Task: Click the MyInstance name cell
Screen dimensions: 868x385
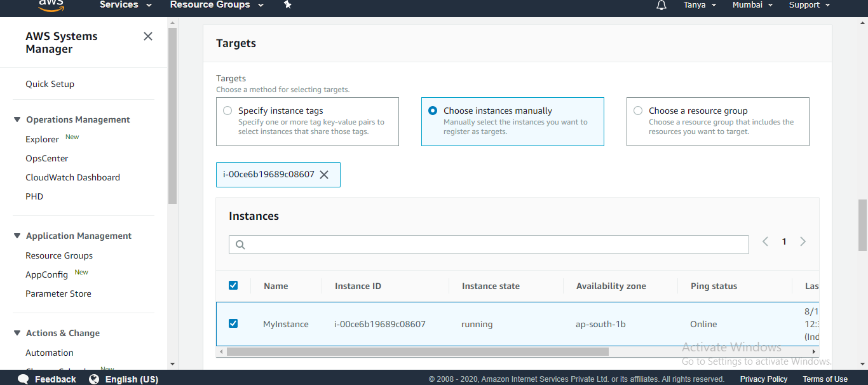Action: pos(286,324)
